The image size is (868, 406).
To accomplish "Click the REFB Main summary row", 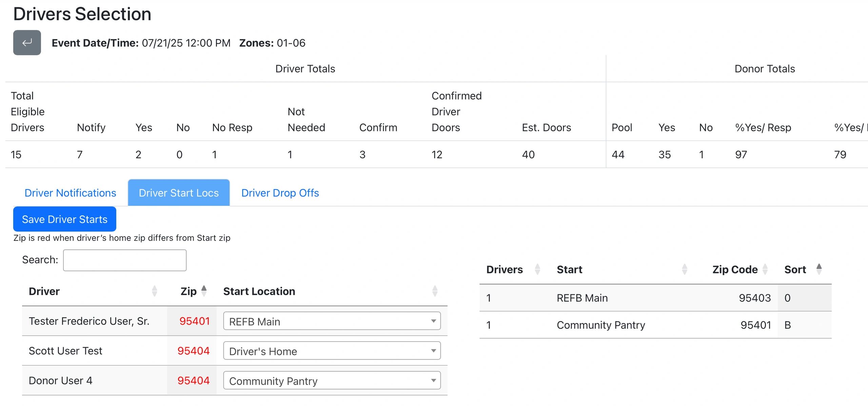I will (582, 298).
